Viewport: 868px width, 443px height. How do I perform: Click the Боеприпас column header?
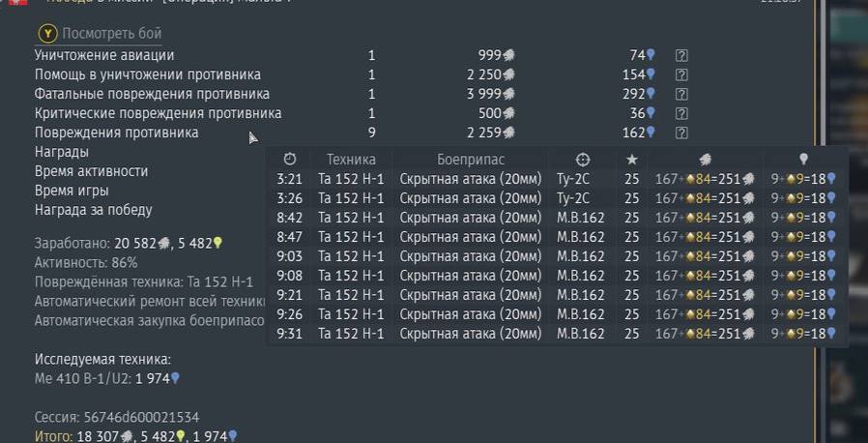(469, 160)
